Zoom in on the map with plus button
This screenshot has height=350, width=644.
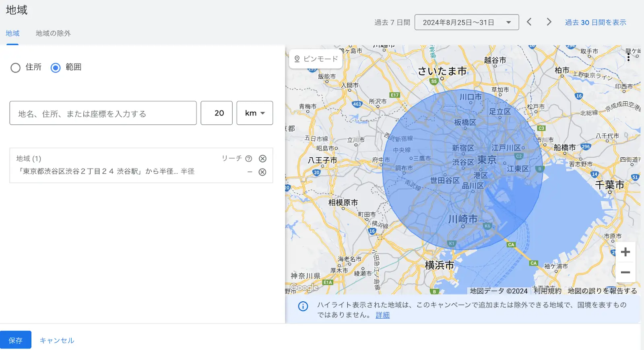[x=625, y=252]
